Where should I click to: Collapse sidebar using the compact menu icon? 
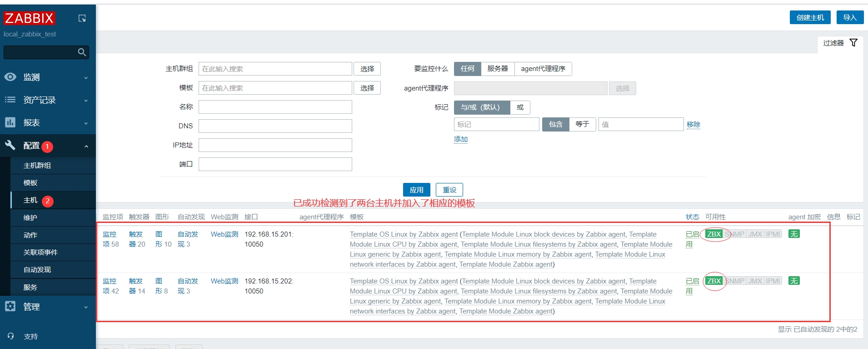click(82, 18)
